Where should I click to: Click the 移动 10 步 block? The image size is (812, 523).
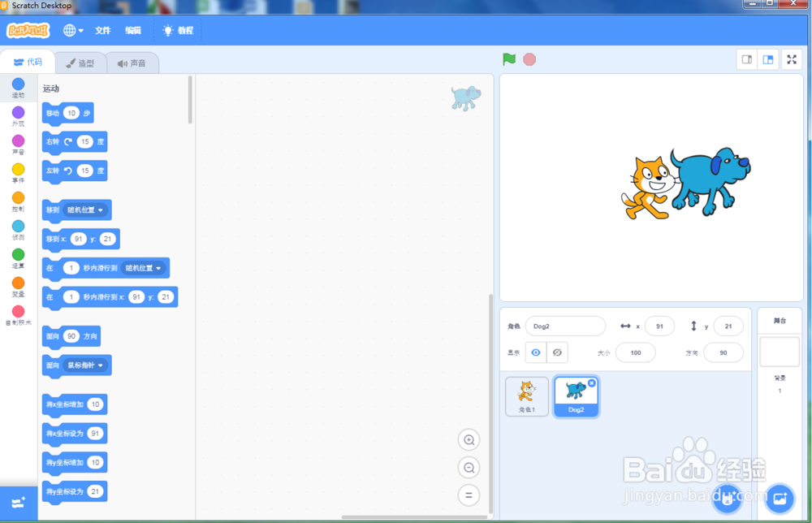coord(68,113)
